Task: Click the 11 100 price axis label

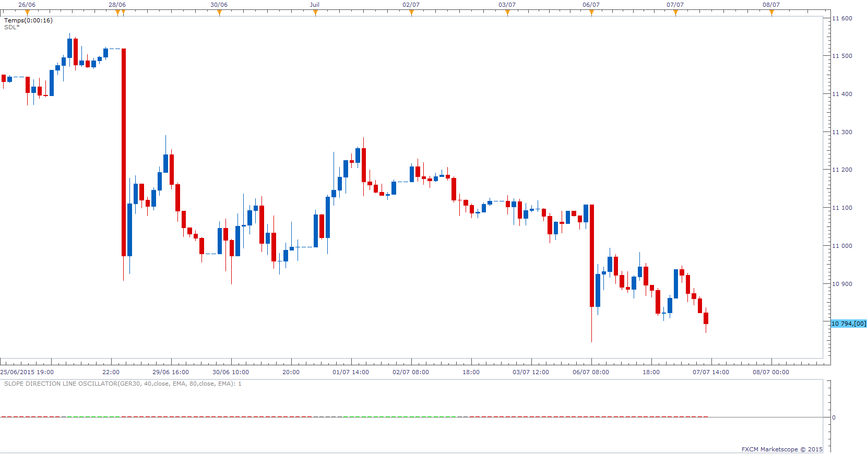Action: tap(842, 208)
